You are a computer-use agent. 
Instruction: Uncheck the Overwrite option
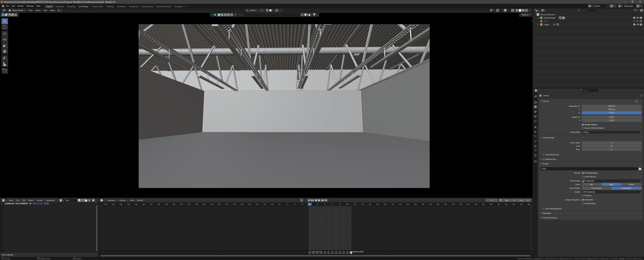pos(583,200)
